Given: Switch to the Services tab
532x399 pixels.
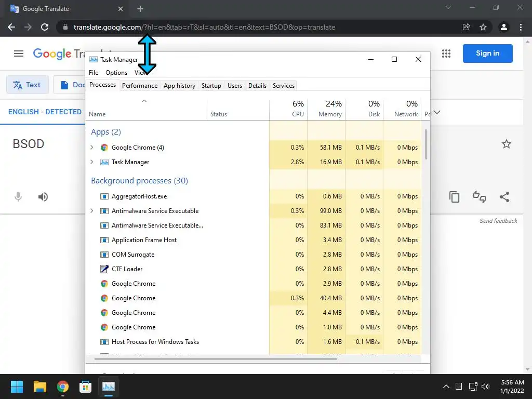Looking at the screenshot, I should (x=284, y=86).
